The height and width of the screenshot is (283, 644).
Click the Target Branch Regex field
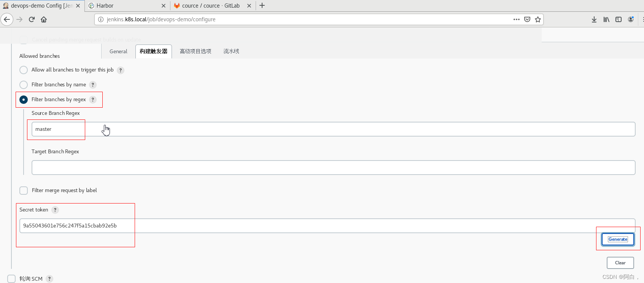[333, 168]
